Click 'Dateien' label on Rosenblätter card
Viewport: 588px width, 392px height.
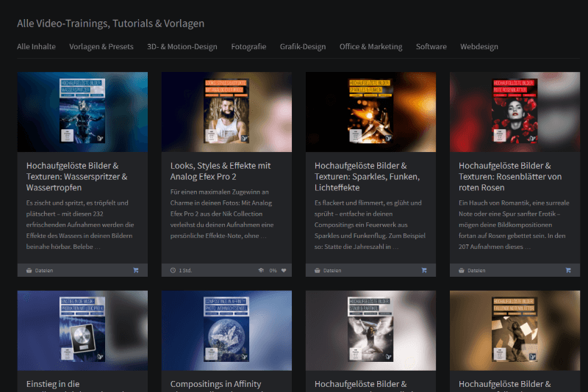coord(476,270)
